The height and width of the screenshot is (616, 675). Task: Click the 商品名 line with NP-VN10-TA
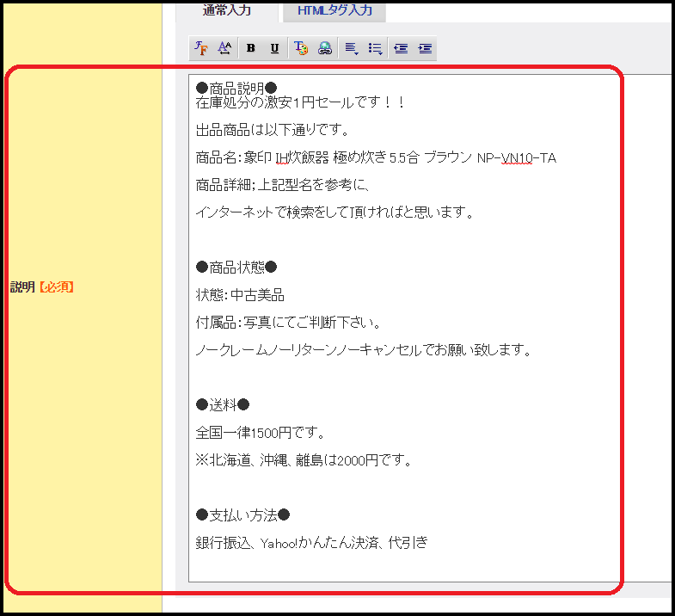[376, 157]
